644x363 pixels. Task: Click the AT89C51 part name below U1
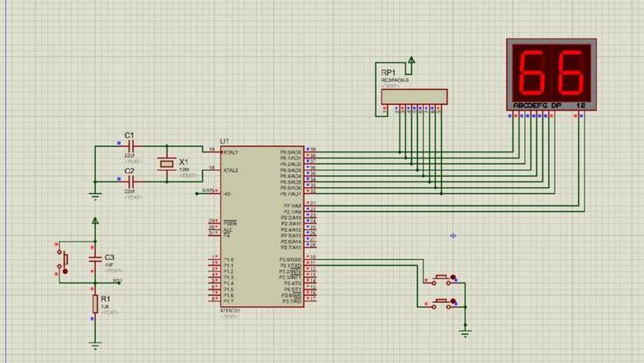pyautogui.click(x=230, y=311)
